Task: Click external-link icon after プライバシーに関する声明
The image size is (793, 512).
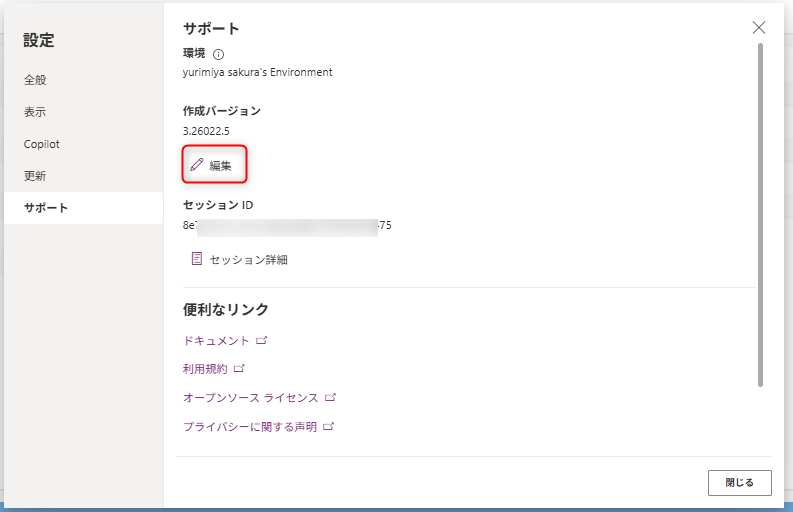Action: tap(329, 426)
